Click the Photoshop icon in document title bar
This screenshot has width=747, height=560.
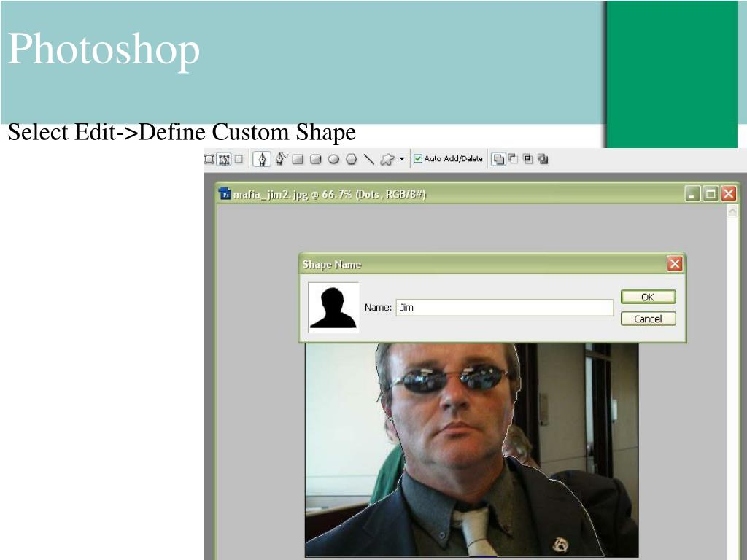click(x=225, y=194)
